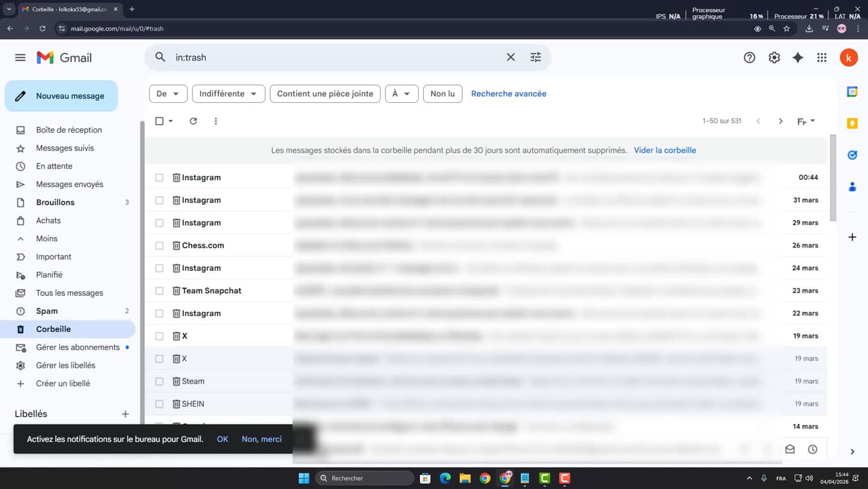Refresh the message list

(x=193, y=121)
